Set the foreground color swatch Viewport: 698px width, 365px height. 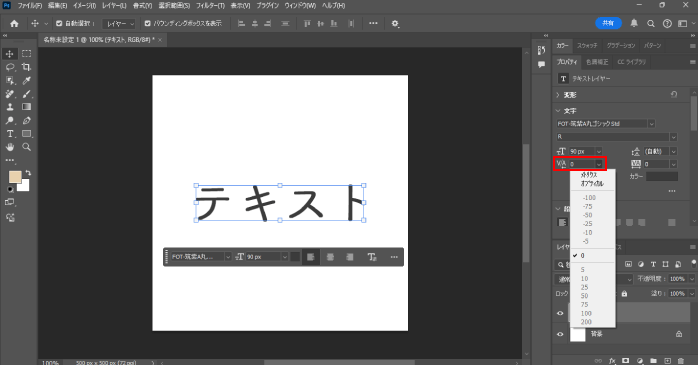tap(15, 177)
